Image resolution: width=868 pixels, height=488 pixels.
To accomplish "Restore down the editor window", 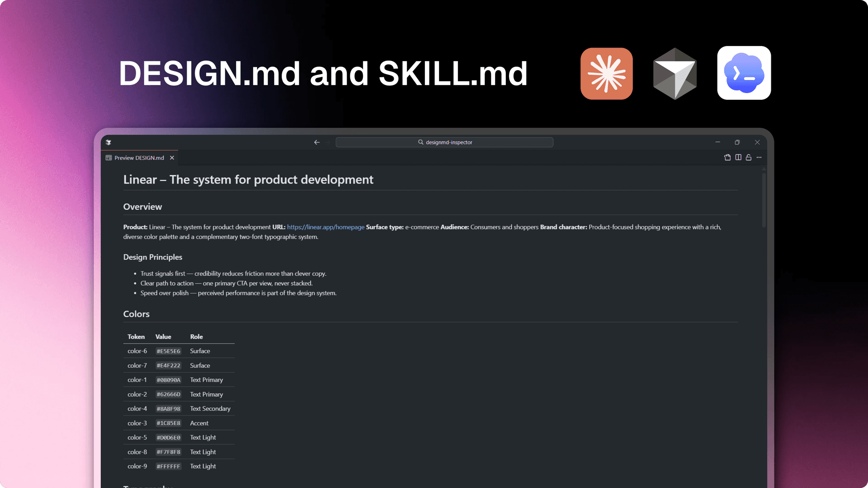I will click(737, 142).
